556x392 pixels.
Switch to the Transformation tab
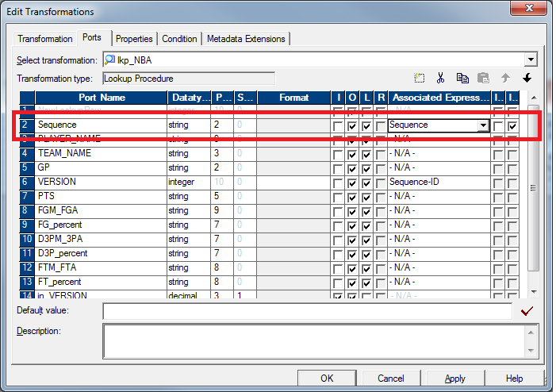(44, 39)
